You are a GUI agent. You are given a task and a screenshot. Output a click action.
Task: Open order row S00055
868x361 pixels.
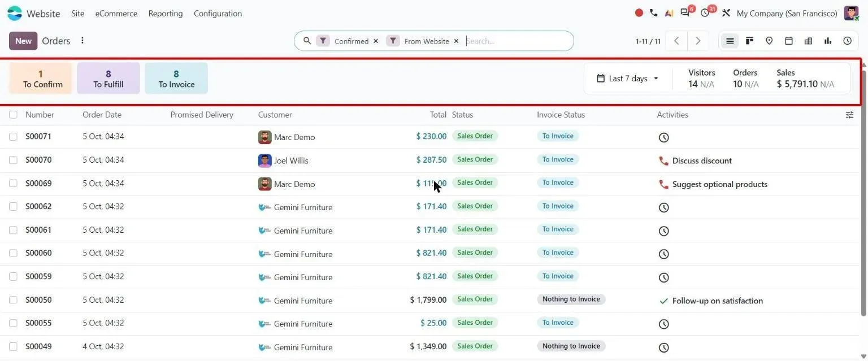(429, 323)
